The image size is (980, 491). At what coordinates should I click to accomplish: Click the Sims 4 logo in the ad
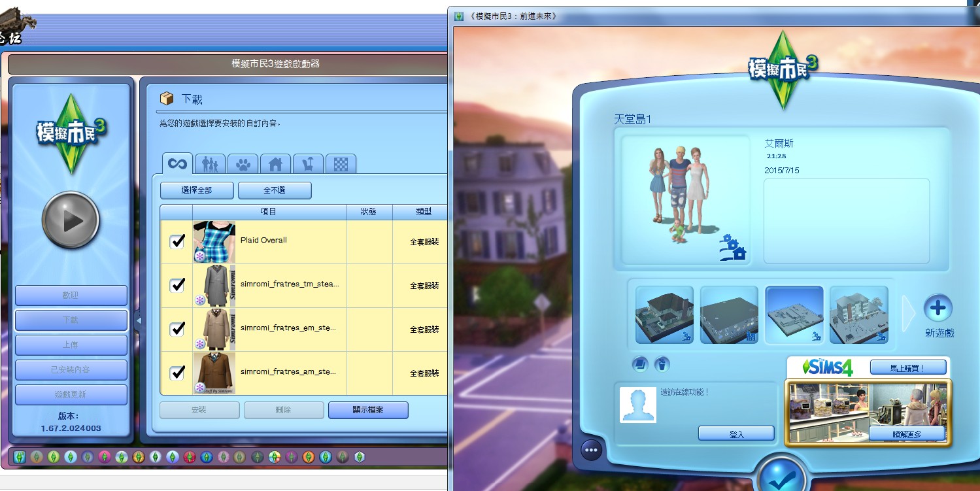pyautogui.click(x=827, y=367)
